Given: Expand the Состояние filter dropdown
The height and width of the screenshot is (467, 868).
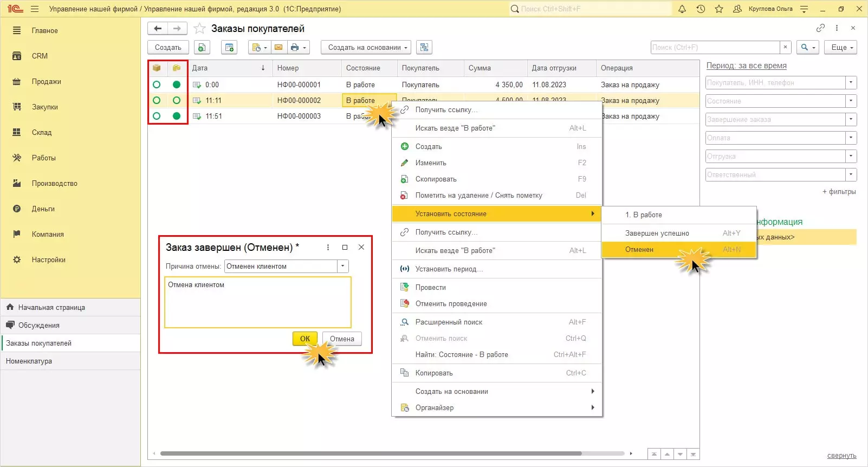Looking at the screenshot, I should point(851,101).
